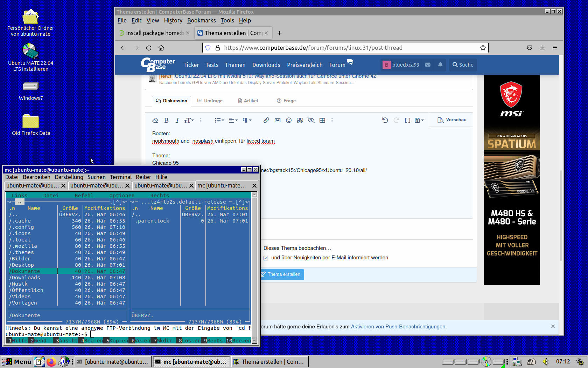Open ComputerBase notifications bell
Screen dimensions: 588x368
[x=440, y=65]
